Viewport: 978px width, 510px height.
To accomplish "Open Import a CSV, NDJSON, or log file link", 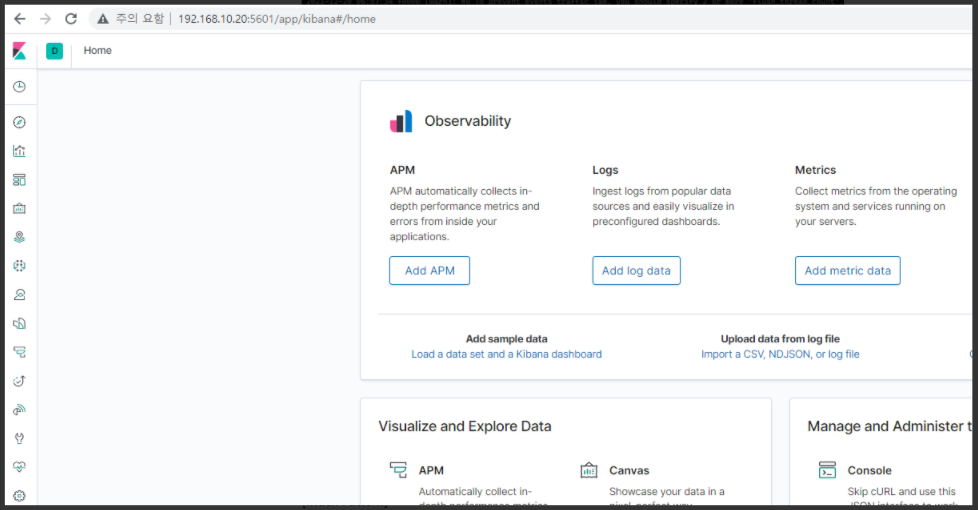I will coord(780,354).
